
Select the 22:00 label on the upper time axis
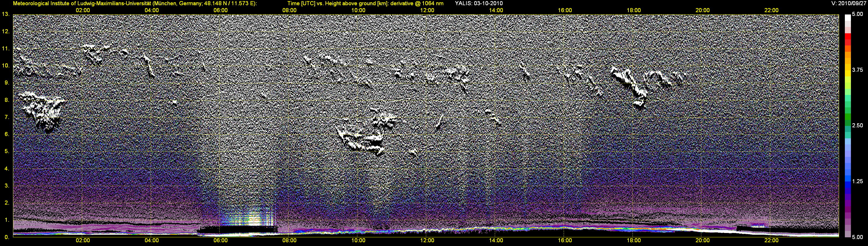(771, 10)
